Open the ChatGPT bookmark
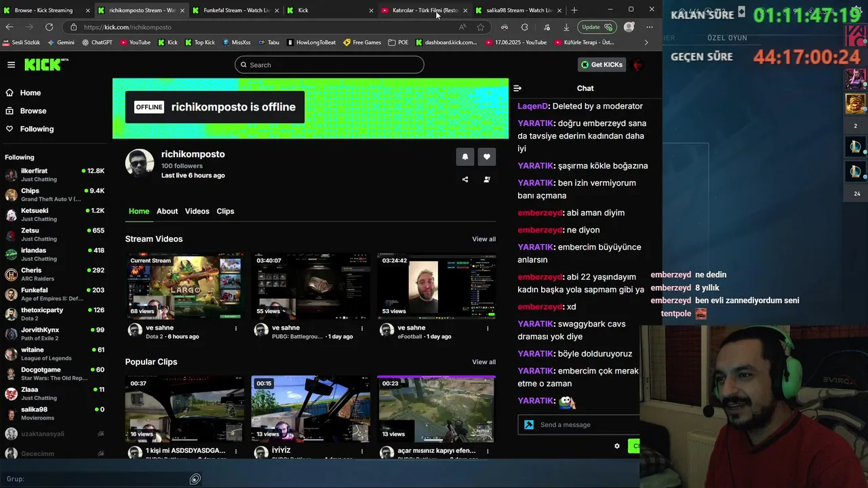Image resolution: width=868 pixels, height=488 pixels. (97, 42)
